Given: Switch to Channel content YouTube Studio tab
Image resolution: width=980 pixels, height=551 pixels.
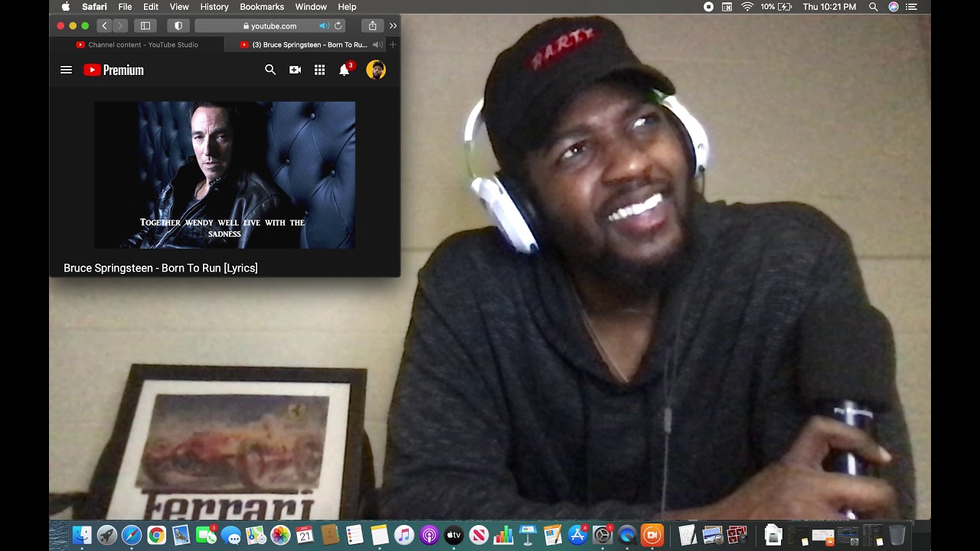Looking at the screenshot, I should click(x=137, y=44).
